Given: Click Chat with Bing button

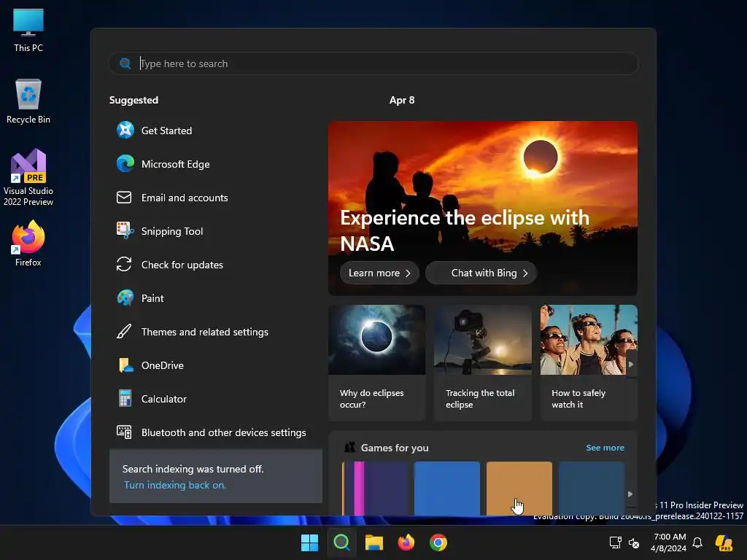Looking at the screenshot, I should pos(481,273).
